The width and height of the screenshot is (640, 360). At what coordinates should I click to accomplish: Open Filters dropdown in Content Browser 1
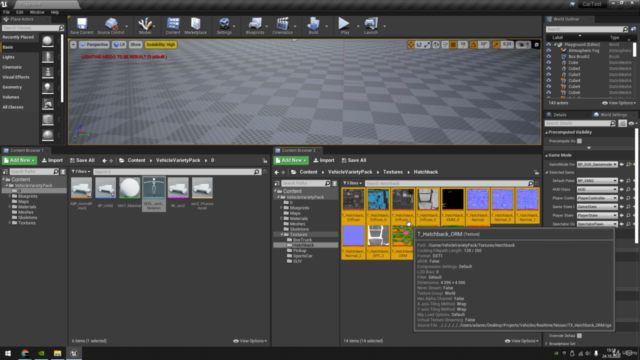click(x=80, y=172)
